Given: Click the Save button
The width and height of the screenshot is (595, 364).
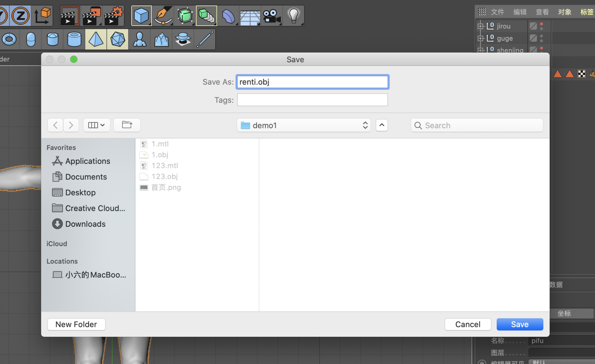Looking at the screenshot, I should (x=520, y=324).
